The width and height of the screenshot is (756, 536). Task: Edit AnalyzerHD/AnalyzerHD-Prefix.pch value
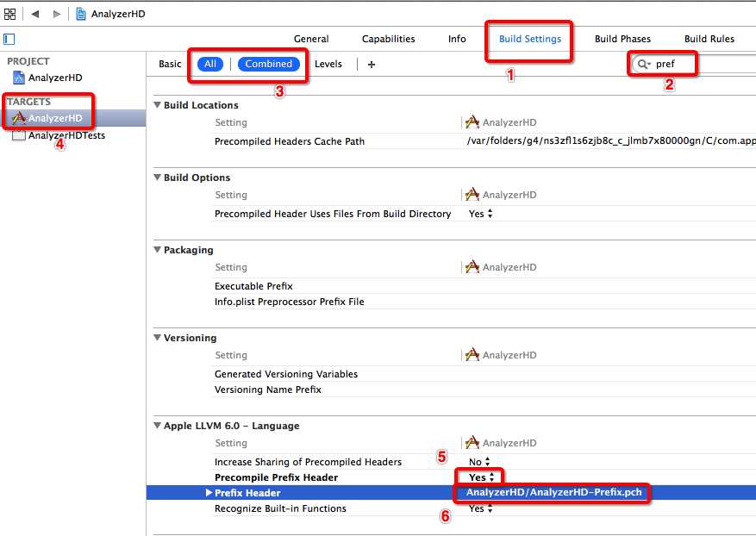click(x=553, y=492)
